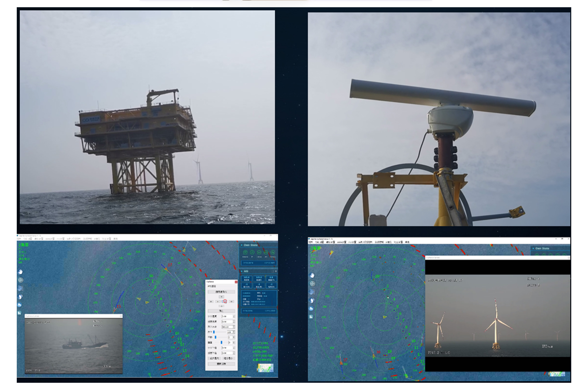588x390 pixels.
Task: Click the radar dish icon in left radar sidebar
Action: pos(21,297)
